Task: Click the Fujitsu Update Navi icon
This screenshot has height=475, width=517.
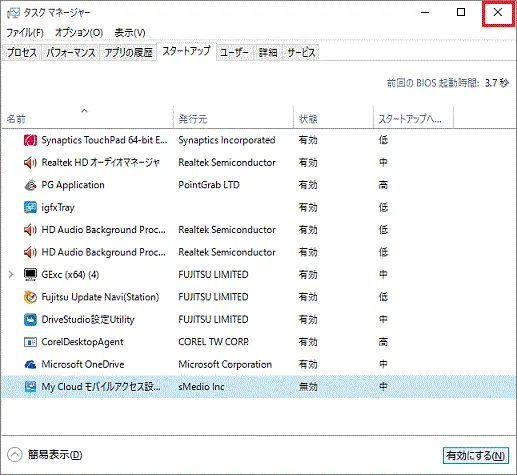Action: [x=30, y=297]
